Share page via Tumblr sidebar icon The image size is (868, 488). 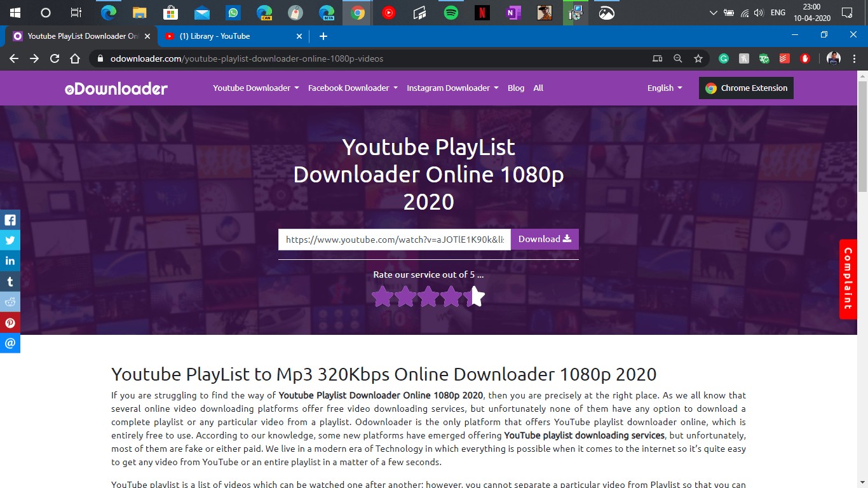pos(10,281)
